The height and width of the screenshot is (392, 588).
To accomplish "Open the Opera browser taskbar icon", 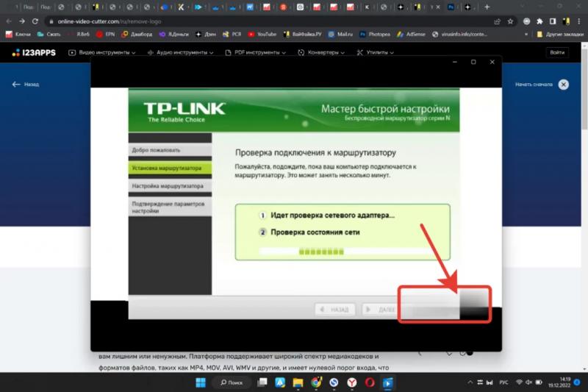I will pos(370,382).
